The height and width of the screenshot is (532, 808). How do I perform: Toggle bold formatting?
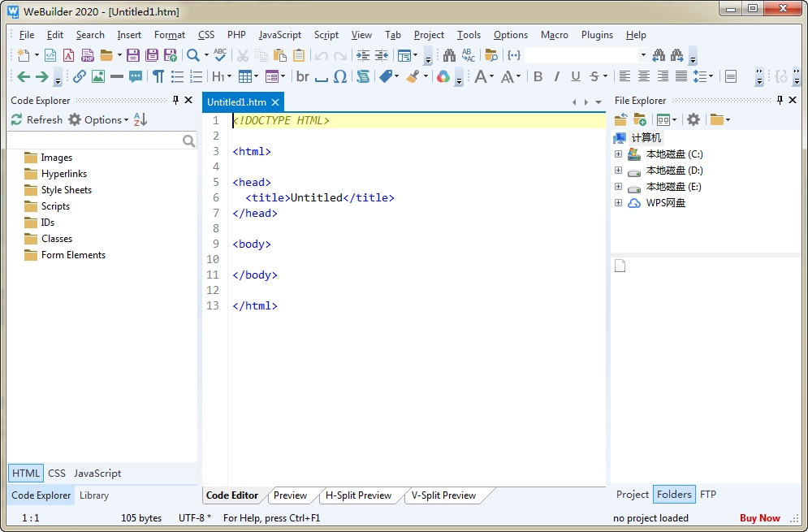coord(538,76)
